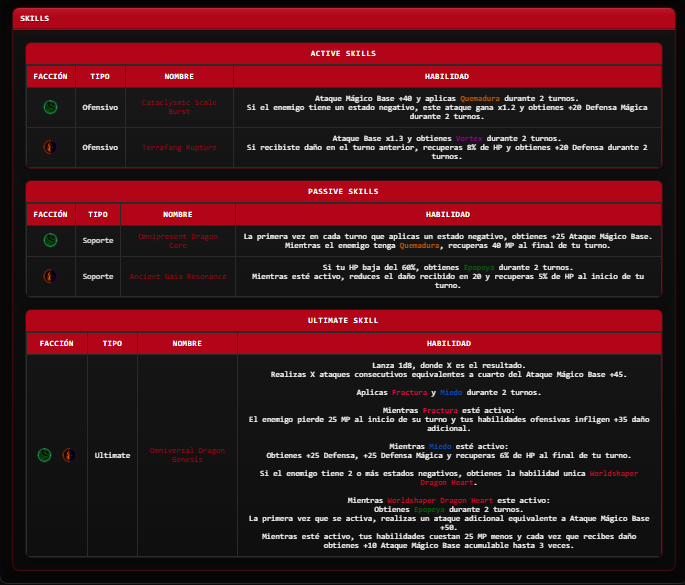Click the 'Lanza 1d8' description line
The width and height of the screenshot is (685, 585).
click(449, 365)
